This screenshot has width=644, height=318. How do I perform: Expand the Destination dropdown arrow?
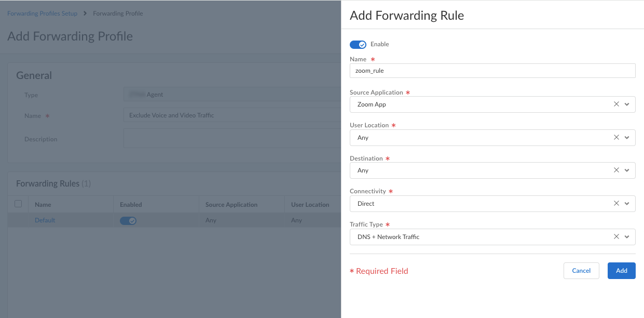coord(627,170)
